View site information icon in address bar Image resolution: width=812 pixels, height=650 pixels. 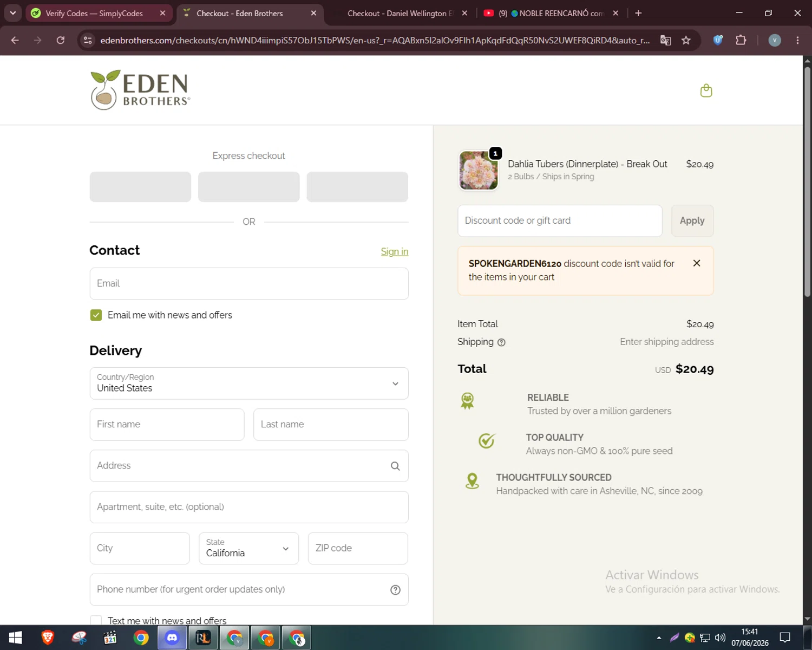[x=88, y=40]
